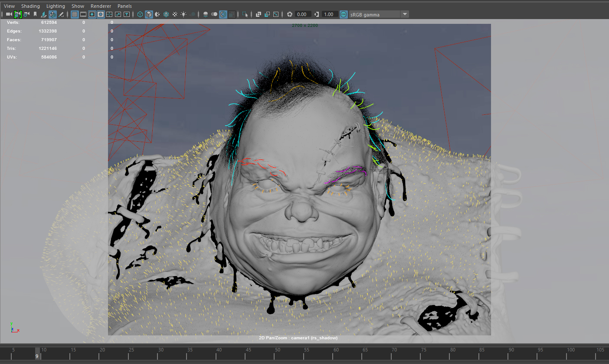Click the use default material icon
Viewport: 609px width, 364px height.
(157, 14)
